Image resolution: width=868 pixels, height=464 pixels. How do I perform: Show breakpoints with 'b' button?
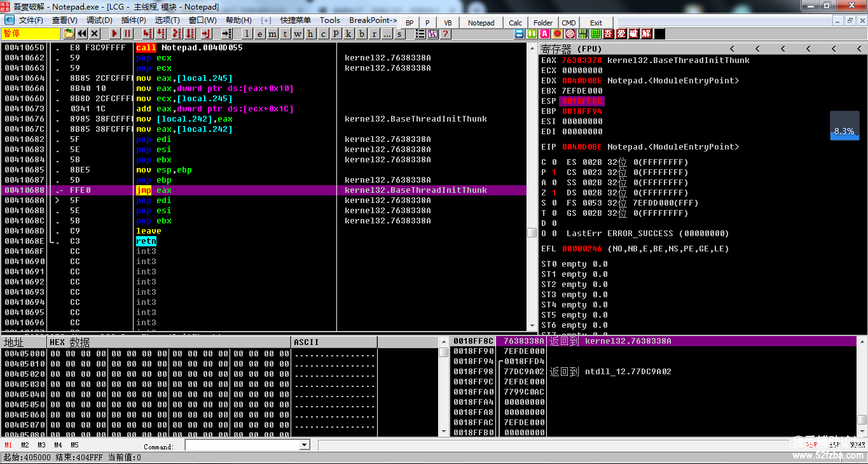[361, 34]
